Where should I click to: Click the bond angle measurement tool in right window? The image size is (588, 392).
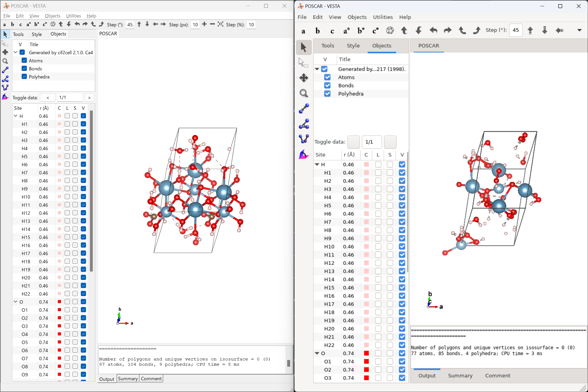(x=304, y=124)
